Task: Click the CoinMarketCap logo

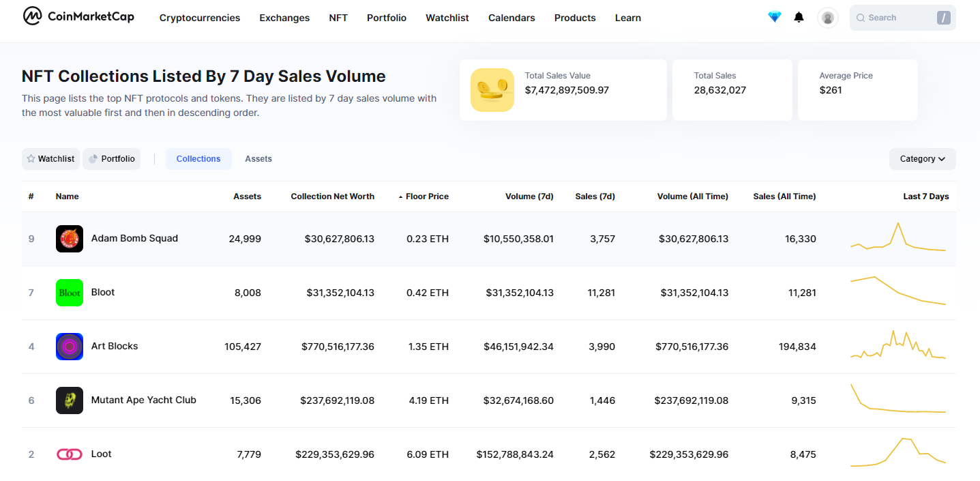Action: click(78, 16)
